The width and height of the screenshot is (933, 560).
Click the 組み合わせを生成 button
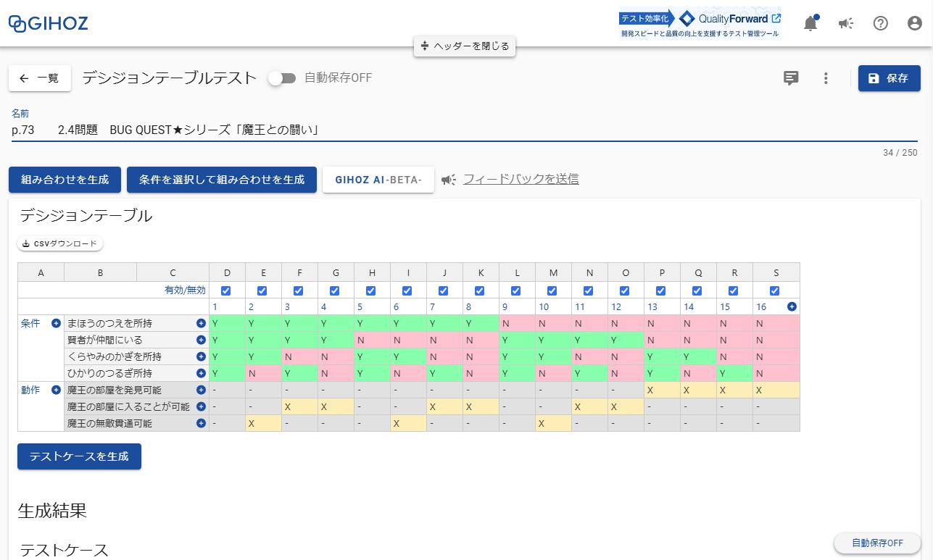[x=65, y=180]
